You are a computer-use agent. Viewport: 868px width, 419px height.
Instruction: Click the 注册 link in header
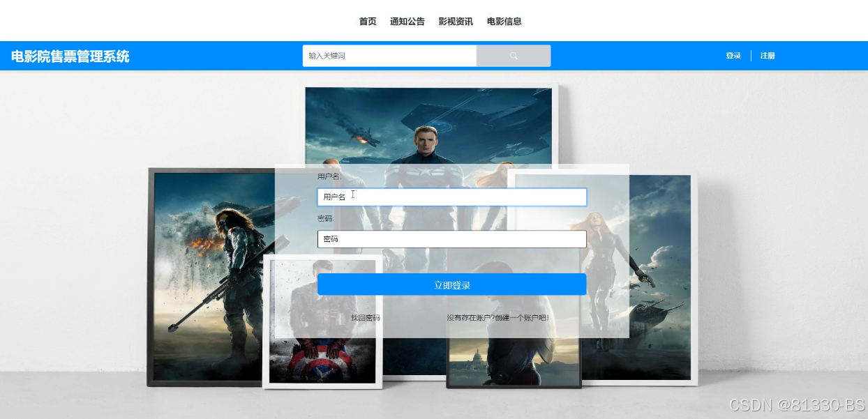point(768,56)
